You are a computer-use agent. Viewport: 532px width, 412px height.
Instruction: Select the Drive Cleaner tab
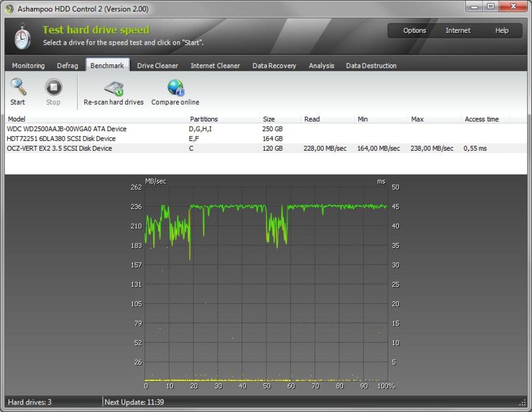pyautogui.click(x=157, y=65)
